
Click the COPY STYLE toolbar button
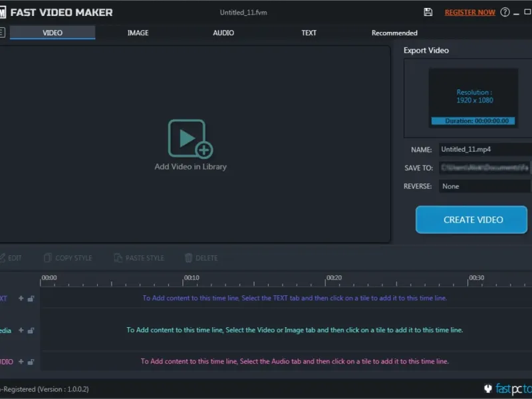(x=68, y=258)
